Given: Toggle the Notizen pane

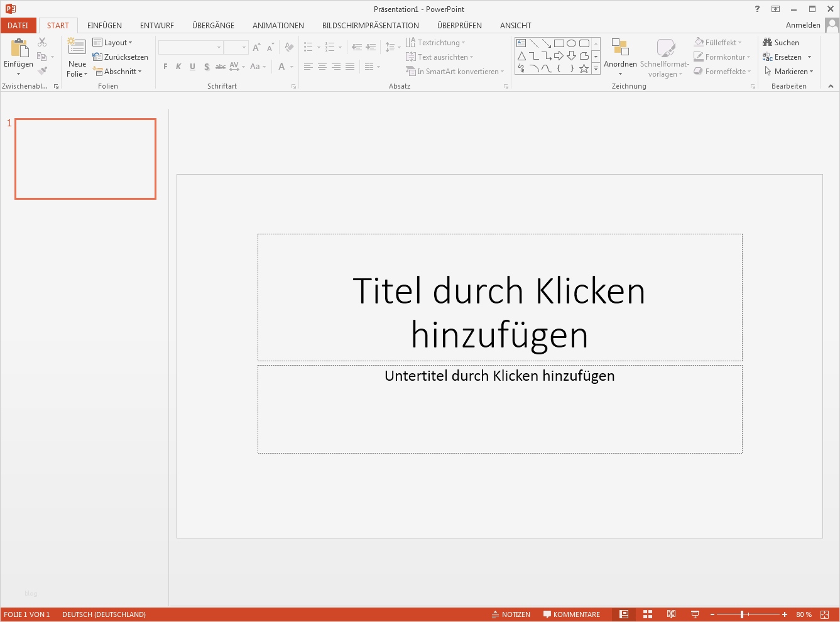Looking at the screenshot, I should [511, 614].
